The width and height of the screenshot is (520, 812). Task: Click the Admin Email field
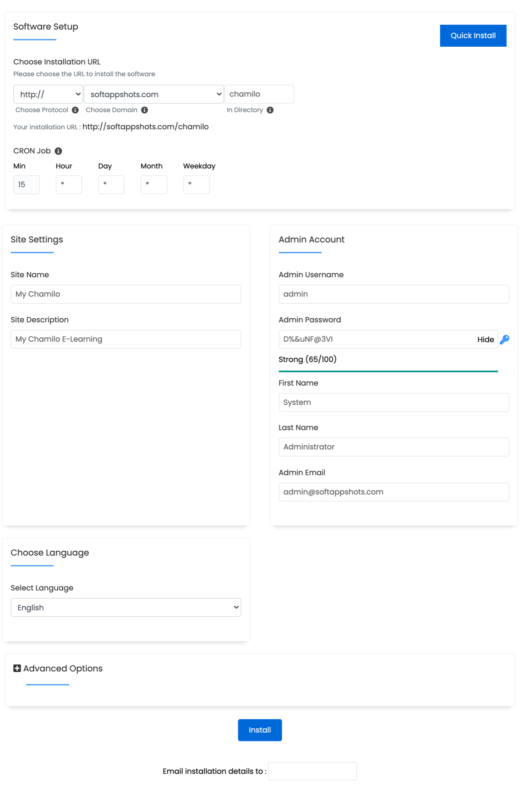coord(394,492)
